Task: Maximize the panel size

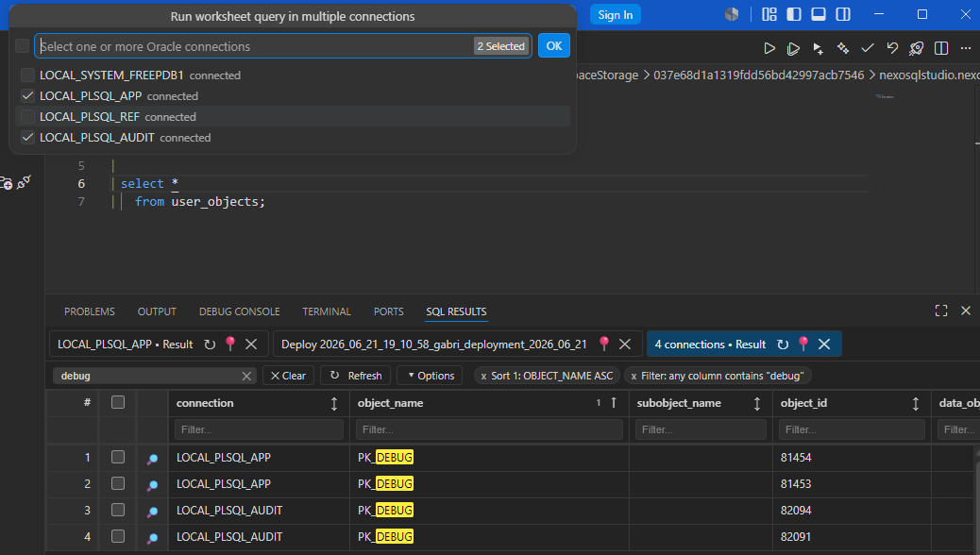Action: [x=941, y=311]
